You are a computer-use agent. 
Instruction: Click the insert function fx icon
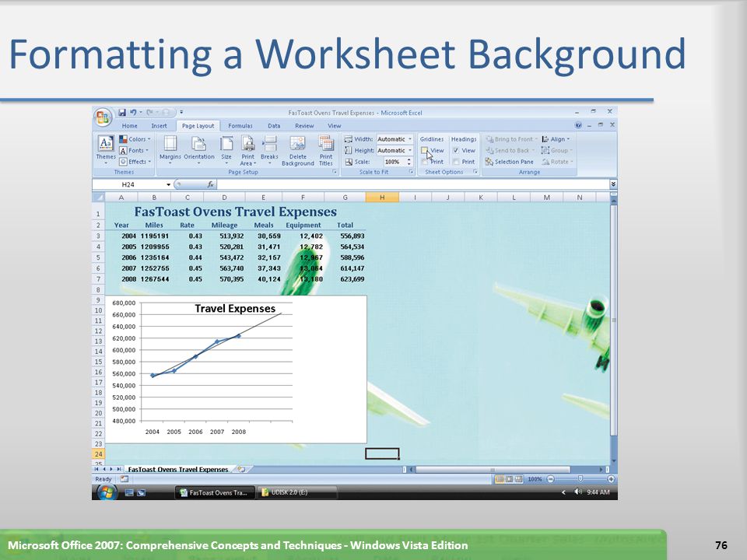[210, 184]
